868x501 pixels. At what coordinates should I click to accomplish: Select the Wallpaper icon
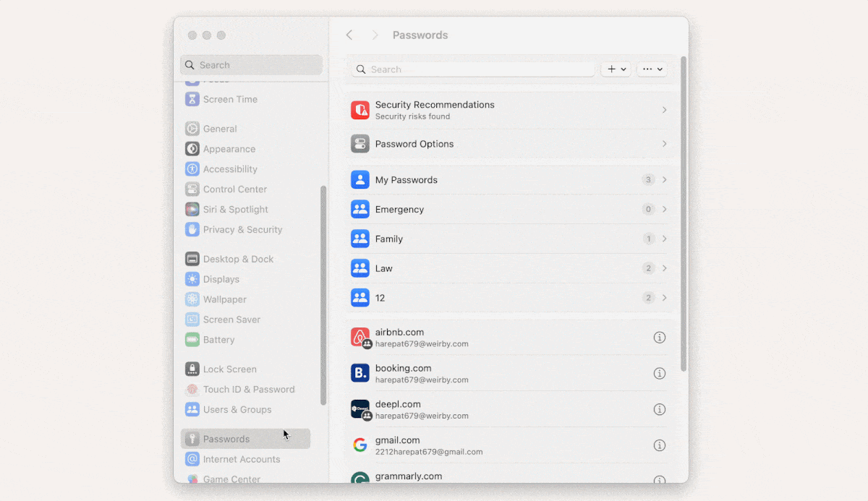pos(192,299)
